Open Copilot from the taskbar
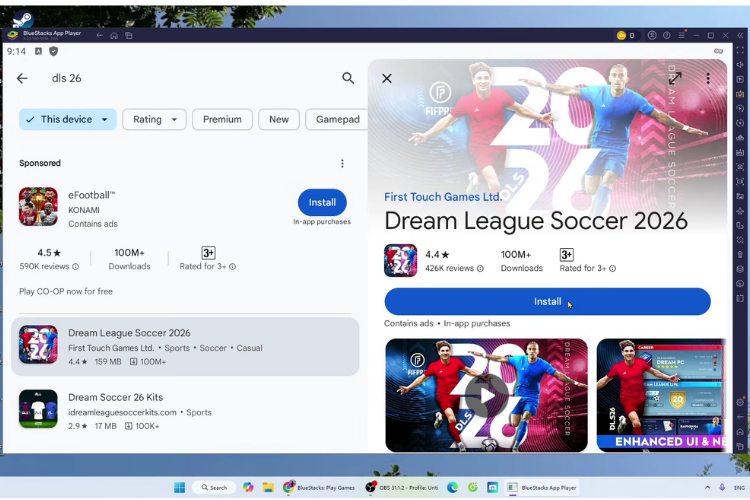 click(x=248, y=488)
